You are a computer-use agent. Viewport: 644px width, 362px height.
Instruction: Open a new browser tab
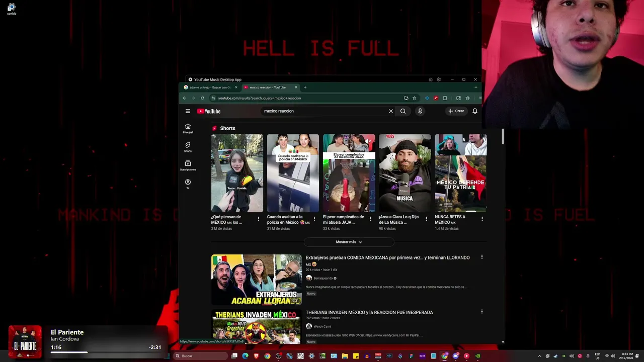coord(305,87)
